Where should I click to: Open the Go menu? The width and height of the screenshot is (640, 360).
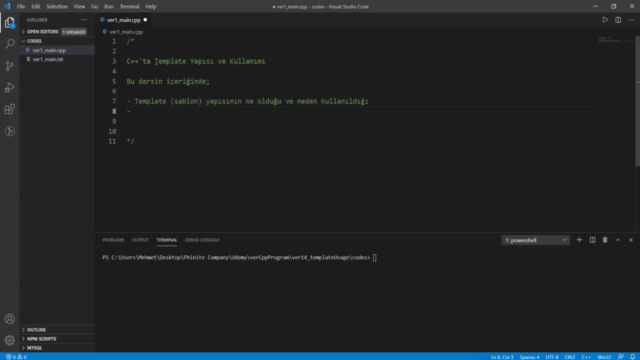94,7
